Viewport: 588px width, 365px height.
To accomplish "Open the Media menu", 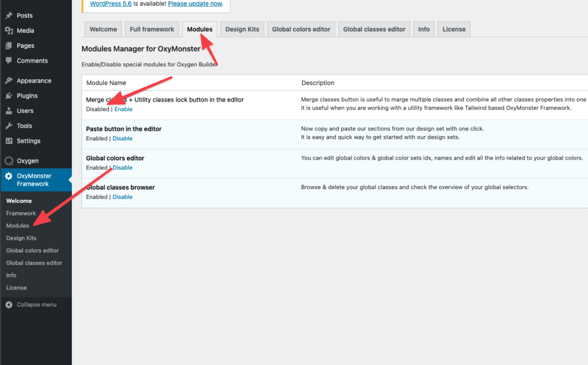I will click(25, 30).
